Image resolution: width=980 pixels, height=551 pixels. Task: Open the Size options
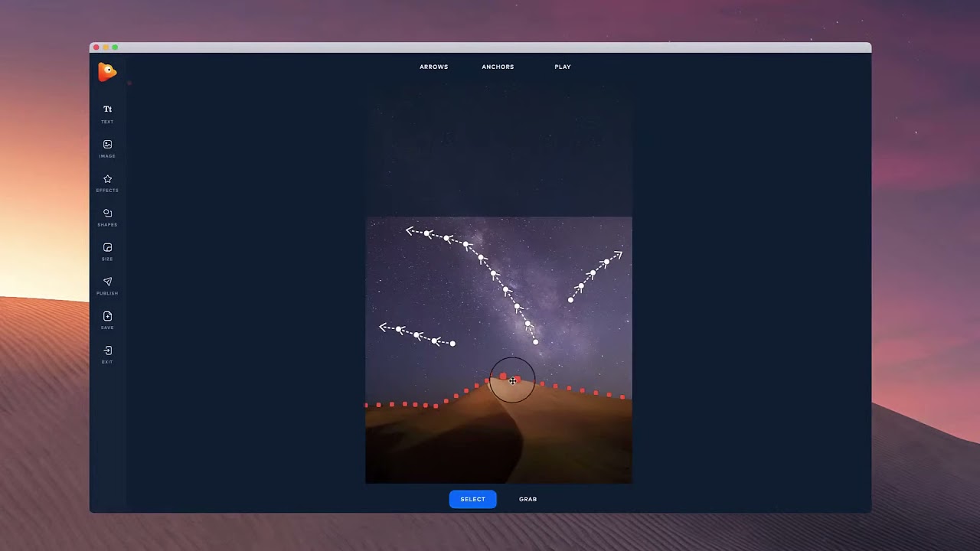107,251
